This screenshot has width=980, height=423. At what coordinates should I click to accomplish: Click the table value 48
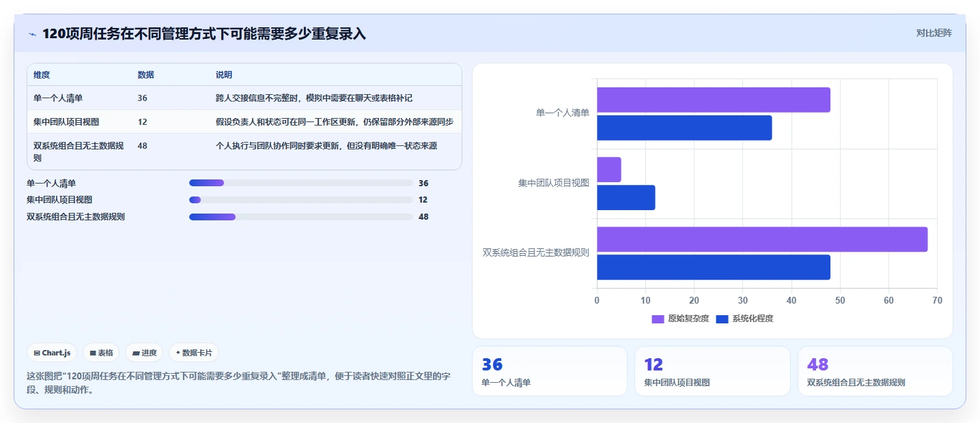pos(142,145)
